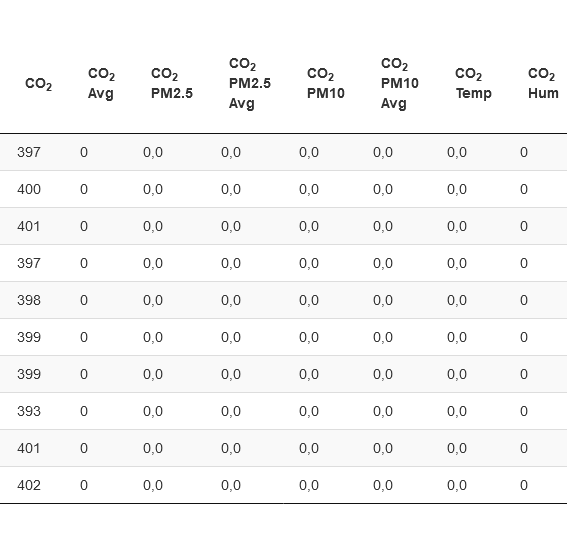Select the CO2 cell showing 398
This screenshot has width=567, height=547.
pyautogui.click(x=29, y=300)
